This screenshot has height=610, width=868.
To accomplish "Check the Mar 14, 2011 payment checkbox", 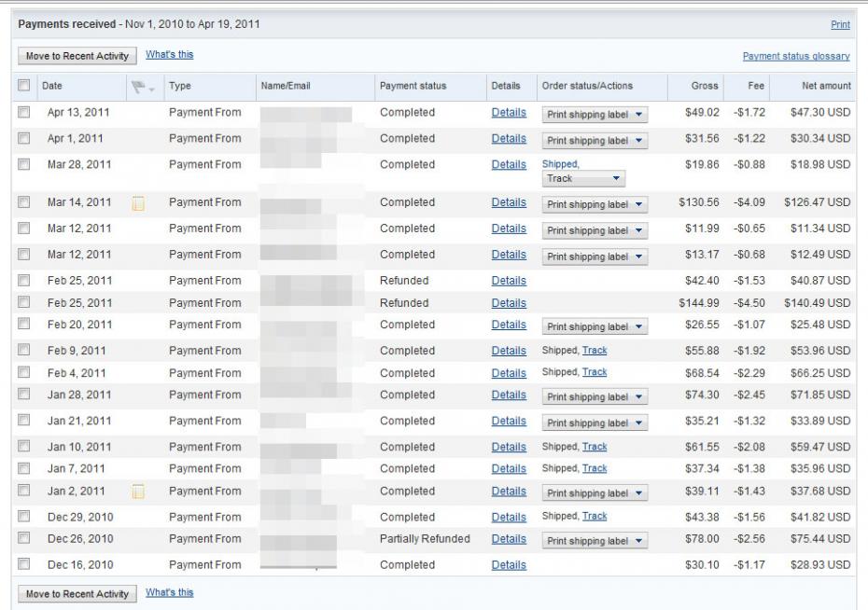I will [x=24, y=201].
